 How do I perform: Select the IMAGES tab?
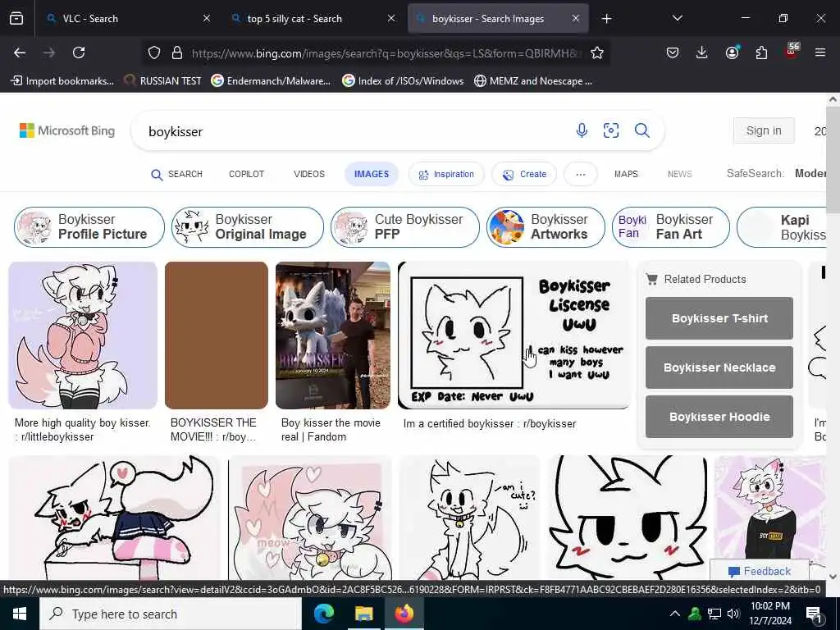pyautogui.click(x=372, y=174)
